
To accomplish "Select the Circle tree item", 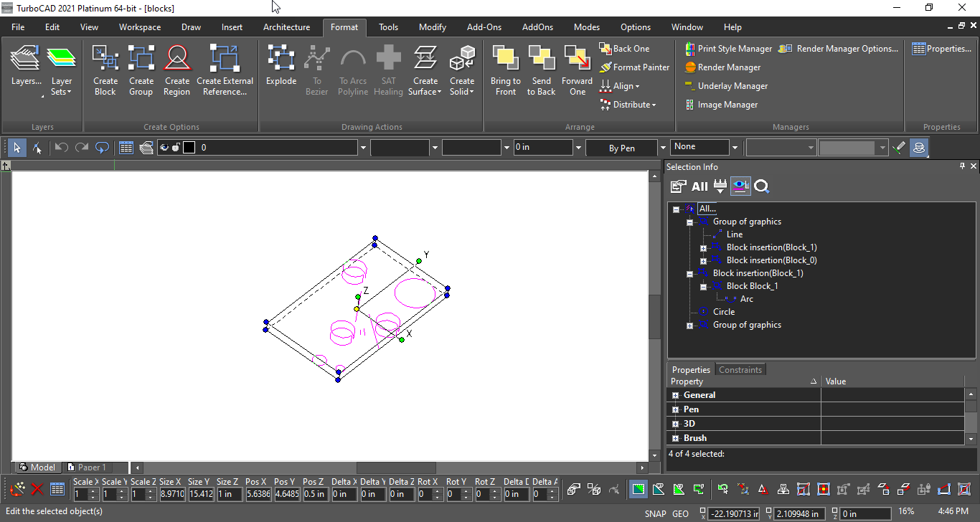I will (724, 312).
